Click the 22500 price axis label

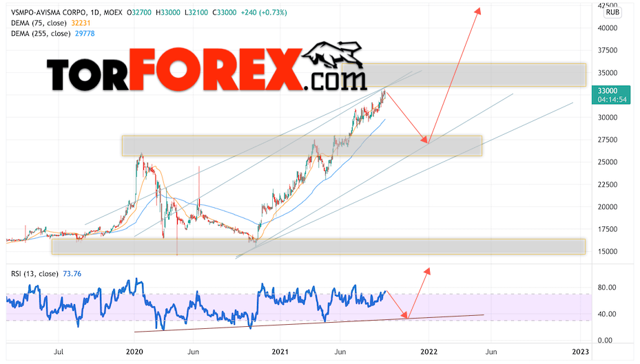[608, 184]
